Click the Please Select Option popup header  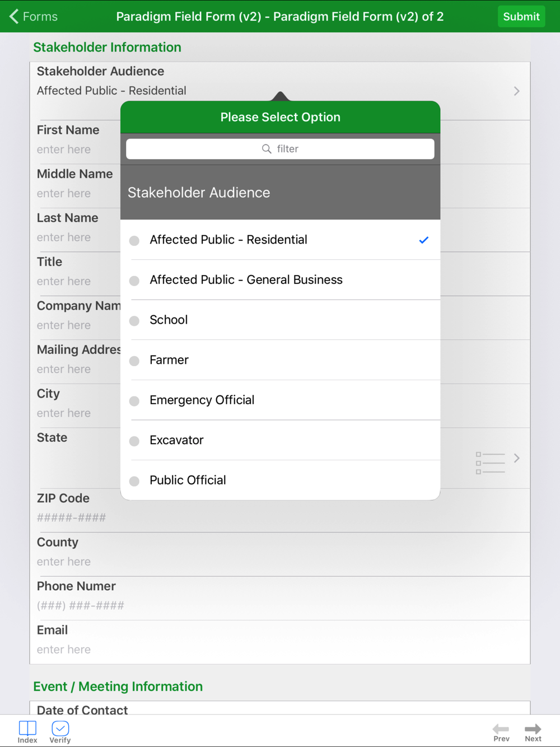click(280, 117)
